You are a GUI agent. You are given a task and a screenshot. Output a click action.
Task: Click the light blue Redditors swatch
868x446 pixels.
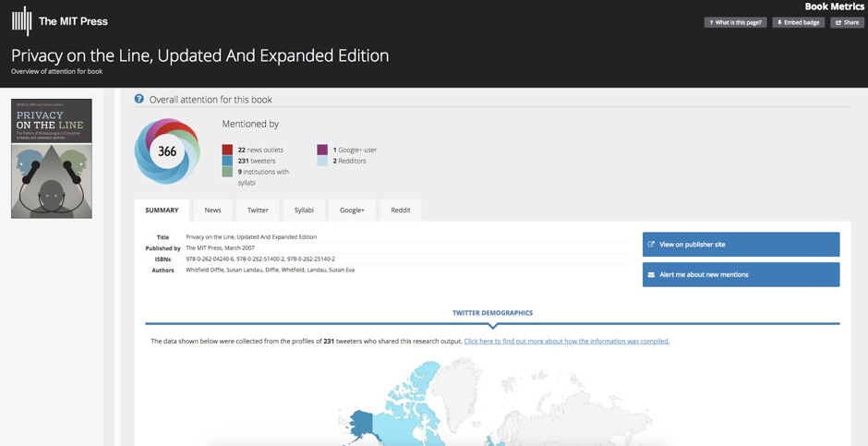tap(322, 161)
